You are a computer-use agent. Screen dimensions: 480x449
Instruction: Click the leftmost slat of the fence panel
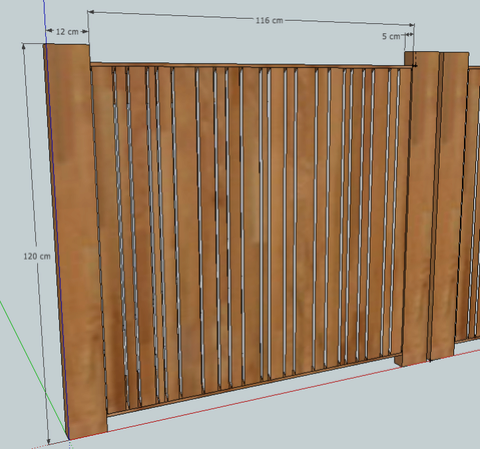(x=107, y=240)
